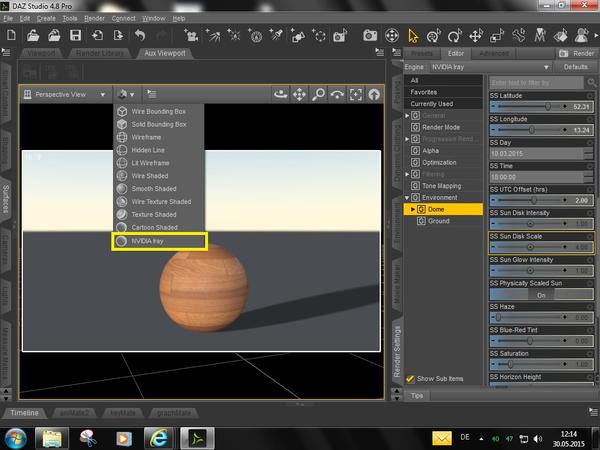
Task: Open Windows Explorer from the taskbar
Action: [x=52, y=438]
